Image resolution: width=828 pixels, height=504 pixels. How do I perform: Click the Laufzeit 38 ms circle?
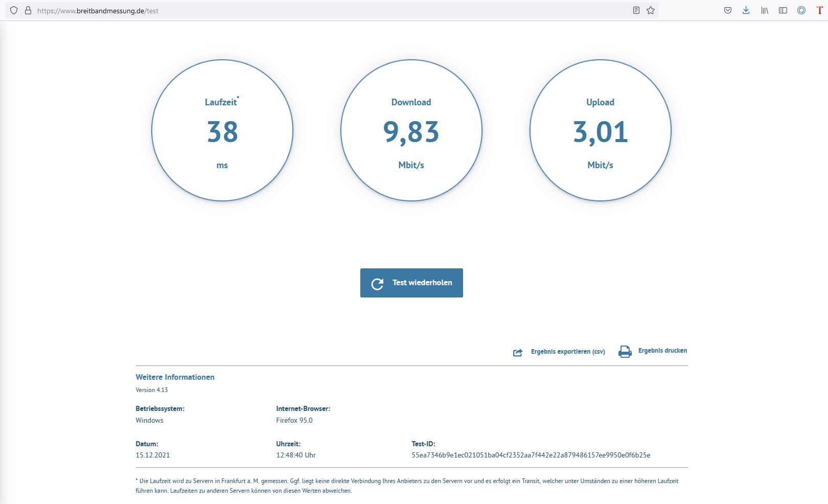coord(222,131)
